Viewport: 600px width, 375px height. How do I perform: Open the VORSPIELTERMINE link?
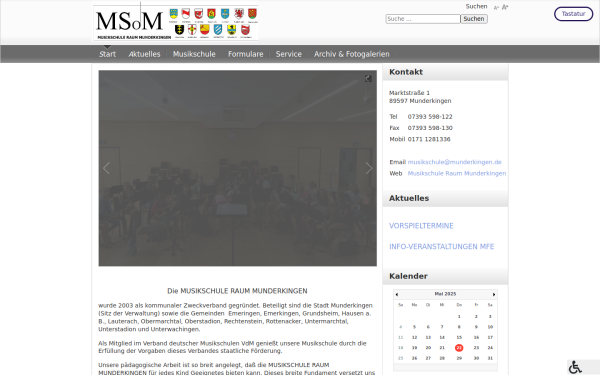(421, 226)
